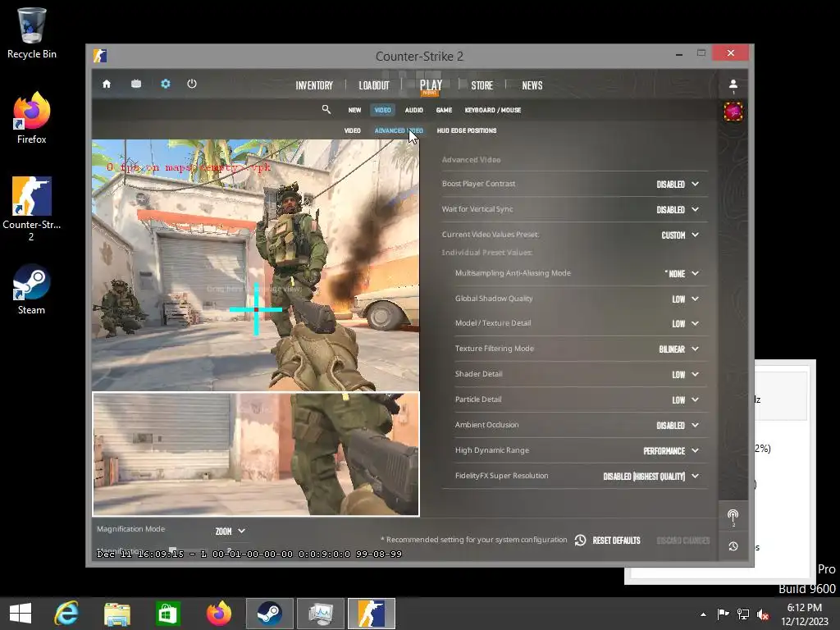Launch Internet Explorer from taskbar
840x630 pixels.
coord(66,614)
